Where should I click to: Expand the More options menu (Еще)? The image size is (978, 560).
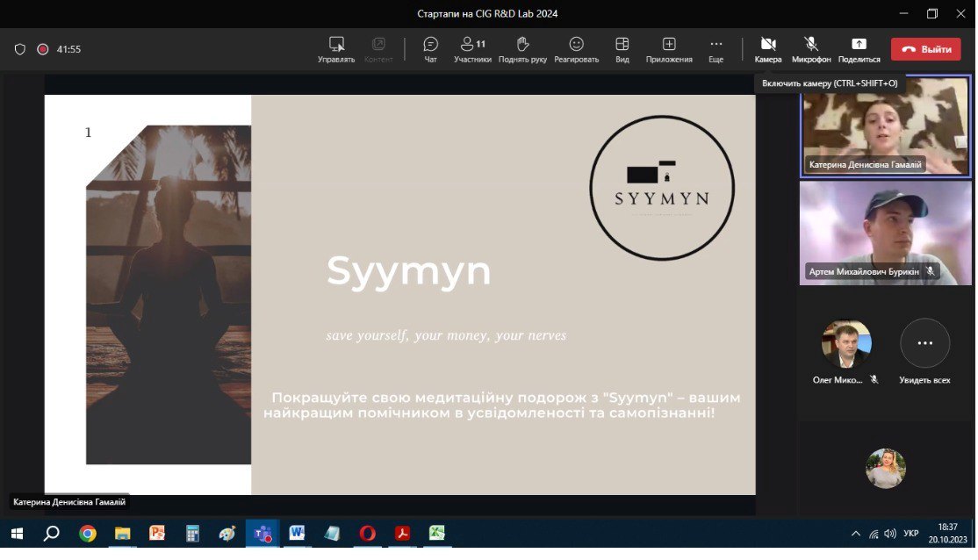point(716,49)
